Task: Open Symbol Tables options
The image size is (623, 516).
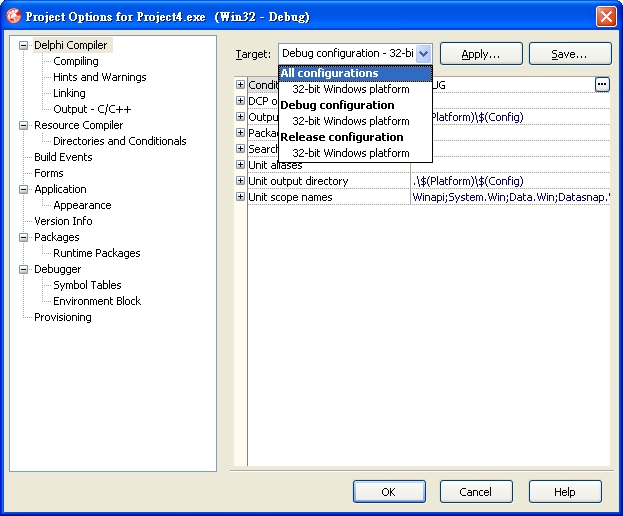Action: click(x=87, y=285)
